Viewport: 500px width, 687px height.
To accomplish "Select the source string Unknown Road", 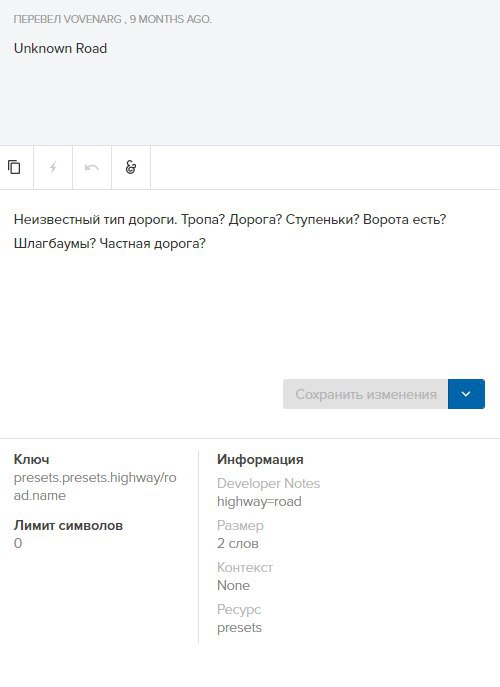I will tap(60, 48).
